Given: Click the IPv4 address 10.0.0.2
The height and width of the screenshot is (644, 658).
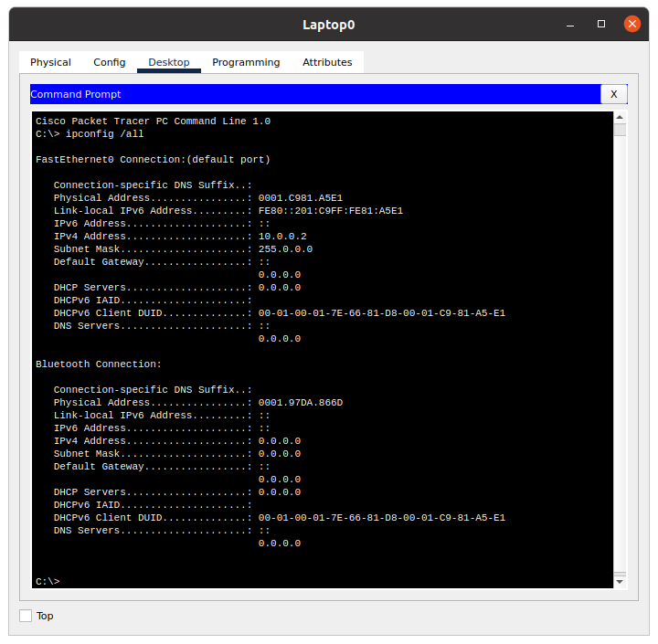Looking at the screenshot, I should coord(282,236).
